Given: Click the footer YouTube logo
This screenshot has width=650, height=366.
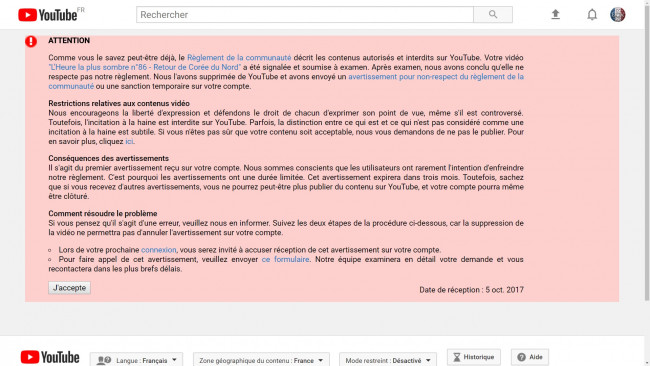Looking at the screenshot, I should pyautogui.click(x=50, y=357).
